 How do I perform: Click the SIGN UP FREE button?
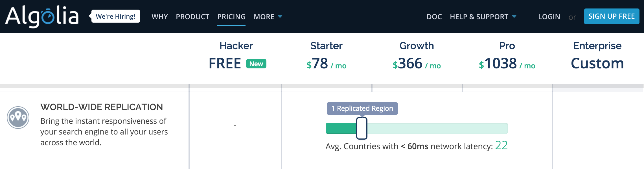click(612, 16)
